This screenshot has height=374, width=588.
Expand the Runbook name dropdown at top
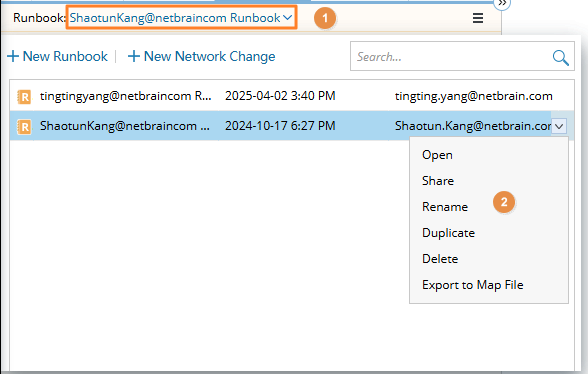coord(182,18)
